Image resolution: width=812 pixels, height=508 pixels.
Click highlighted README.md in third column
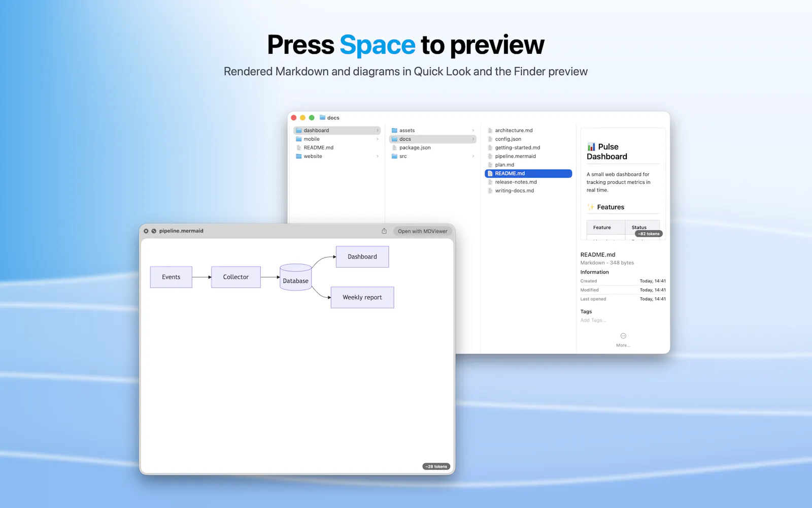tap(528, 174)
